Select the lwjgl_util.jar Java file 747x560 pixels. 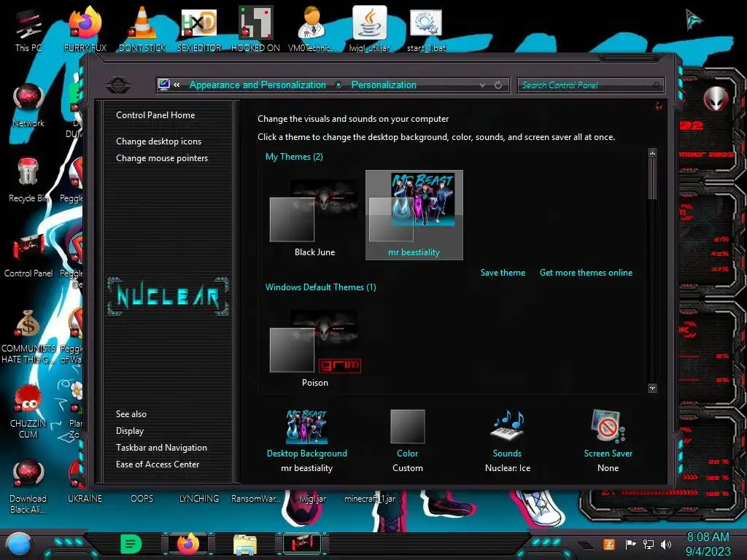pos(369,29)
